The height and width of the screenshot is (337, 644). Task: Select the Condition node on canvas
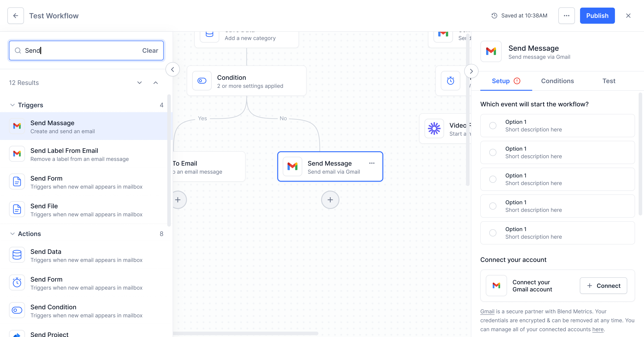click(246, 81)
